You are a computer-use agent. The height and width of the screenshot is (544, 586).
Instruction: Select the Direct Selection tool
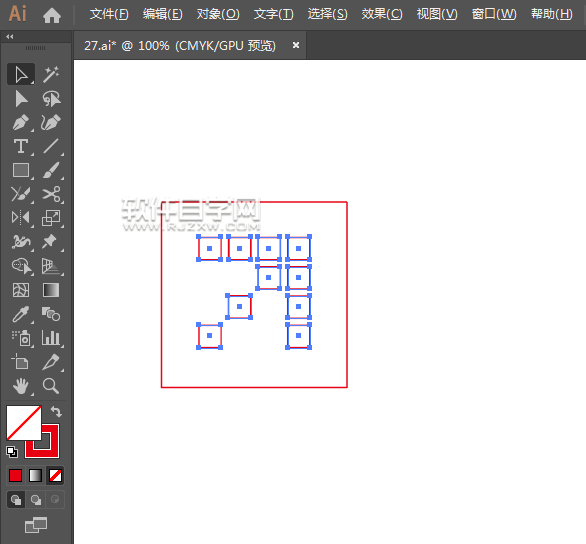tap(21, 99)
